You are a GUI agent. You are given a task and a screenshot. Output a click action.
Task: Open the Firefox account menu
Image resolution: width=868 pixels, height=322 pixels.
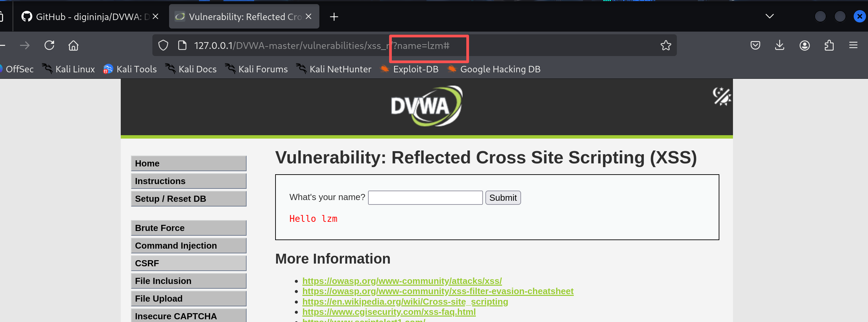point(804,45)
